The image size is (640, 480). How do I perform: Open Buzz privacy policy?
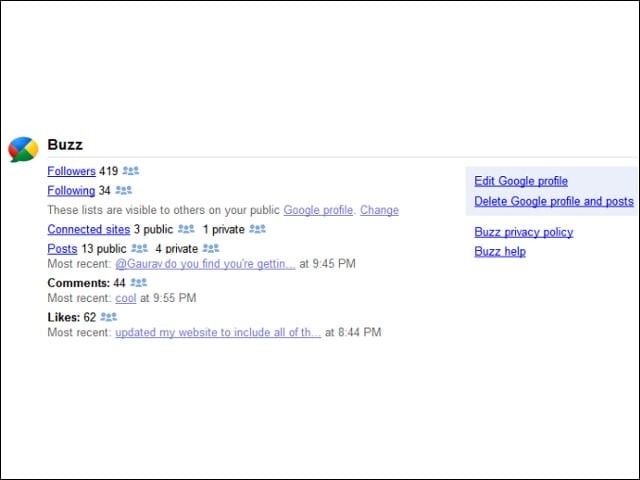524,232
